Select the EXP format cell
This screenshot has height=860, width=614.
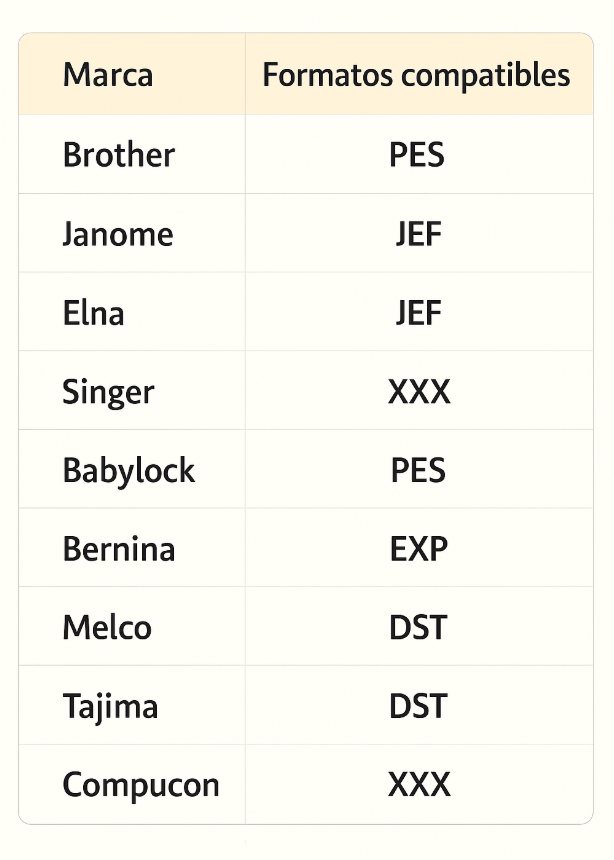[418, 549]
